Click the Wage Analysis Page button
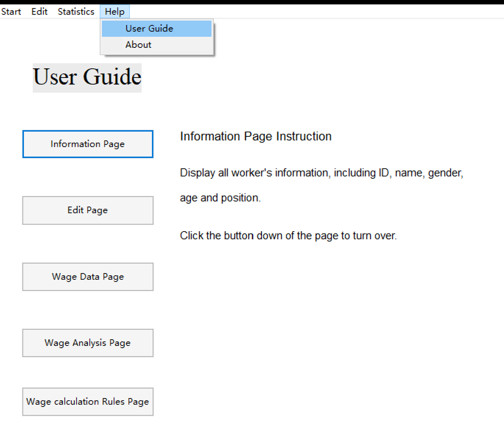The image size is (504, 433). pyautogui.click(x=88, y=343)
